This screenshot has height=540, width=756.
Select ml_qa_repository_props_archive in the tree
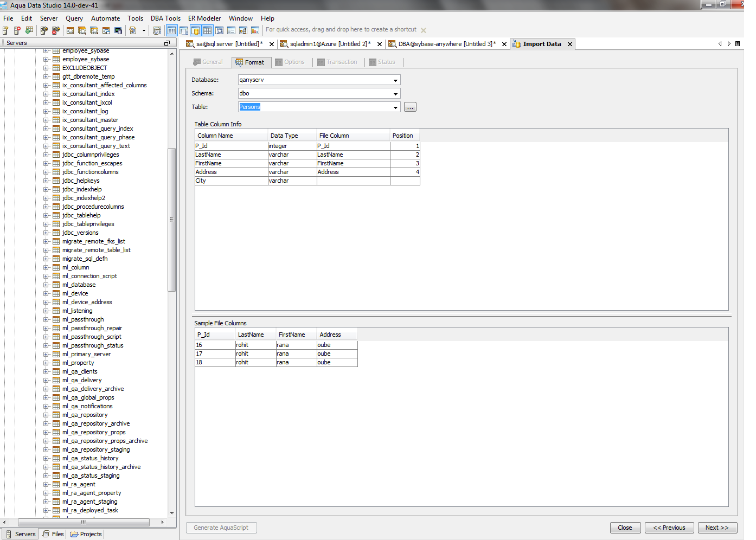point(105,441)
